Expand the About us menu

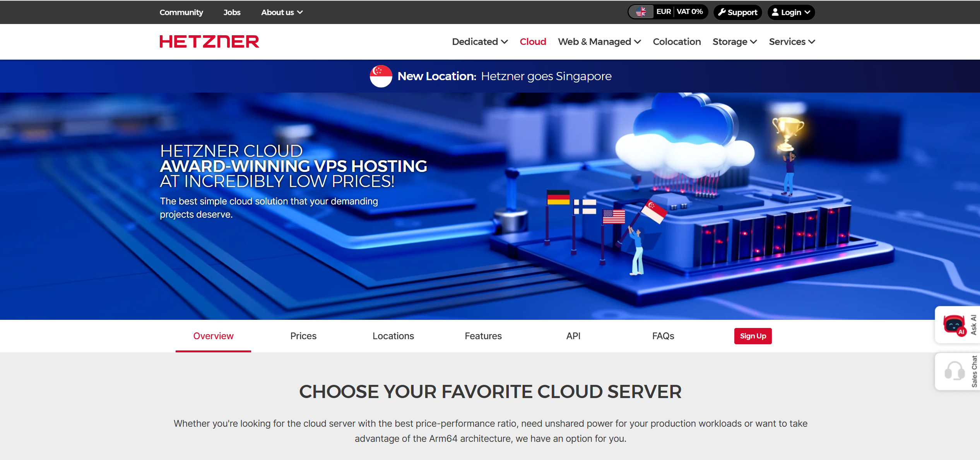(282, 12)
